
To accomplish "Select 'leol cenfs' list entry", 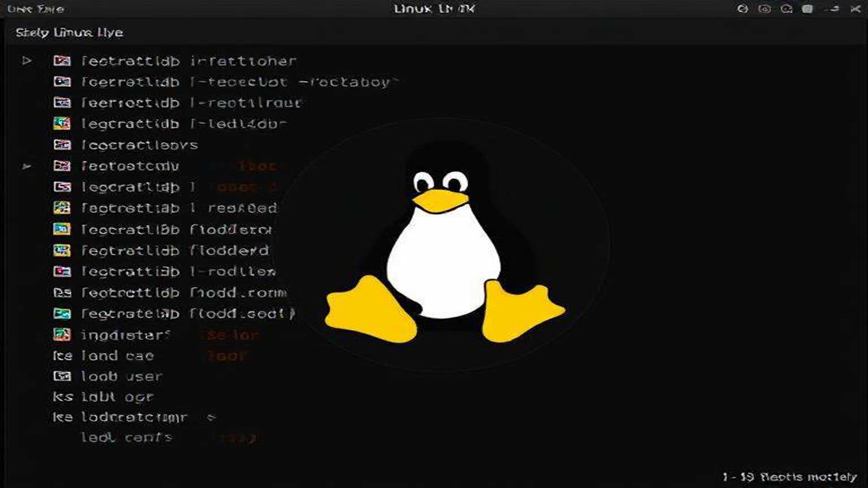I will tap(126, 437).
